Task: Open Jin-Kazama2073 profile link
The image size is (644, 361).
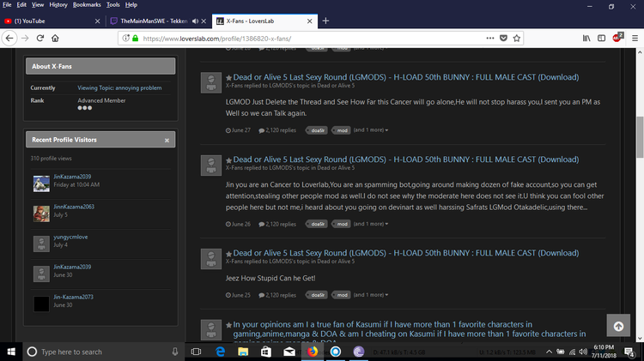Action: [x=74, y=297]
